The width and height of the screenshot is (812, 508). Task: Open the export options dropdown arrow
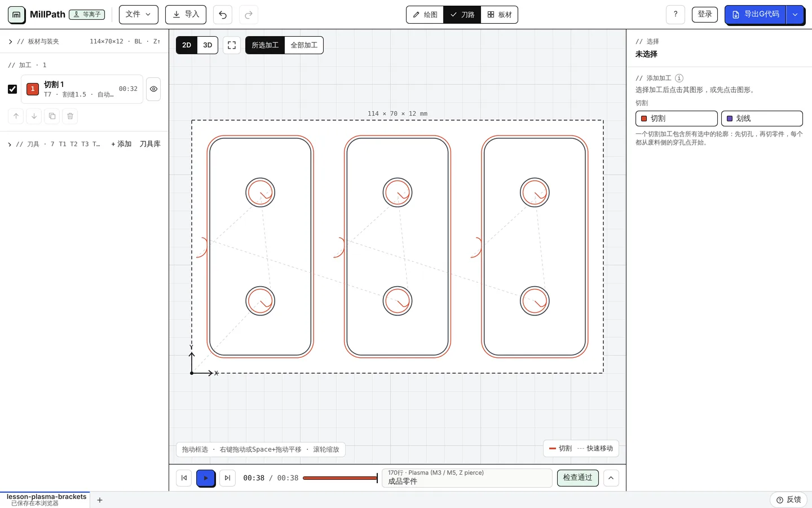pos(795,15)
